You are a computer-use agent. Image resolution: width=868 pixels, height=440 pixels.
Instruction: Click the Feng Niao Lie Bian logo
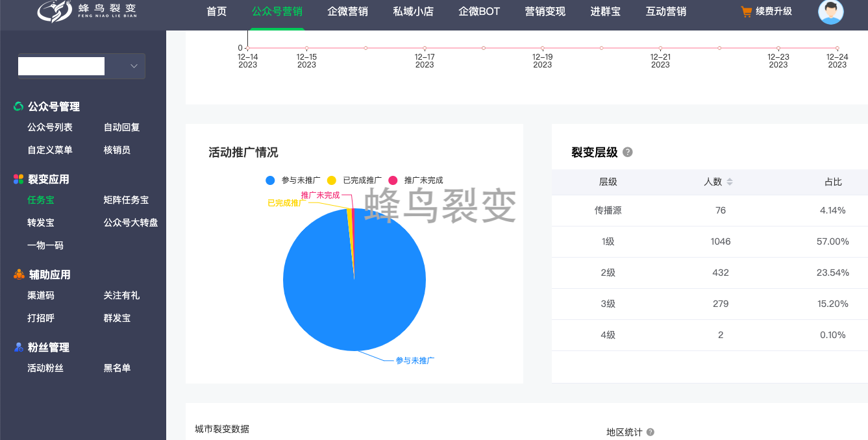point(86,11)
